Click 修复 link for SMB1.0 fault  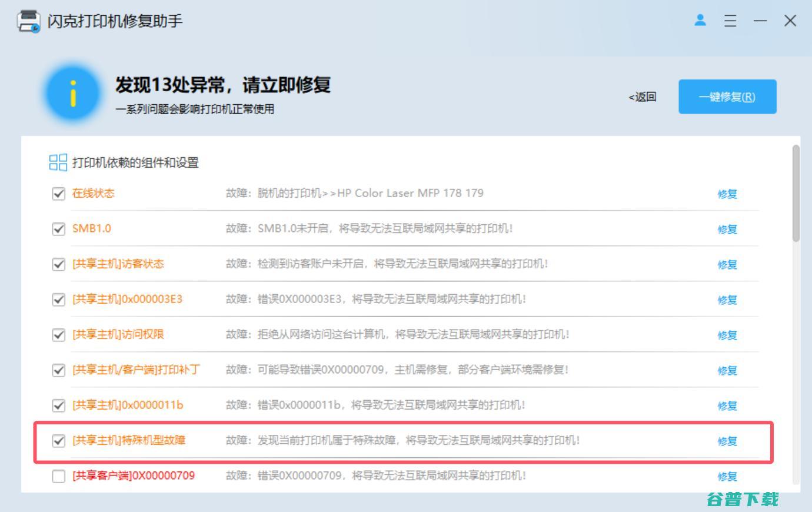727,230
